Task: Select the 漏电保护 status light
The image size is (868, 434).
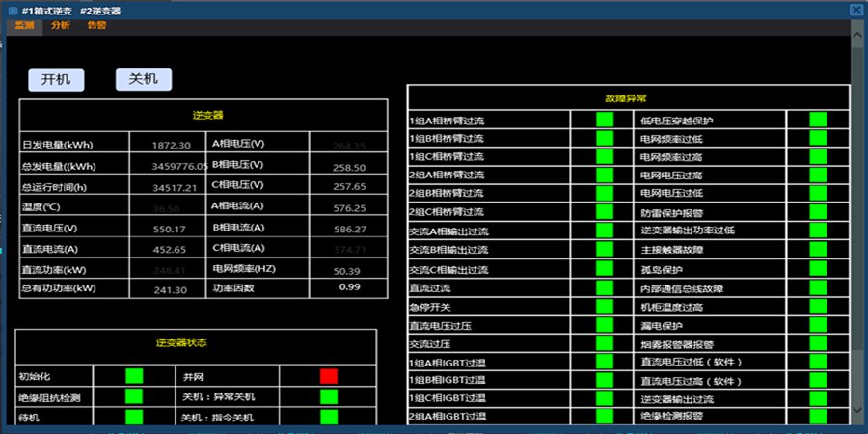Action: 818,326
